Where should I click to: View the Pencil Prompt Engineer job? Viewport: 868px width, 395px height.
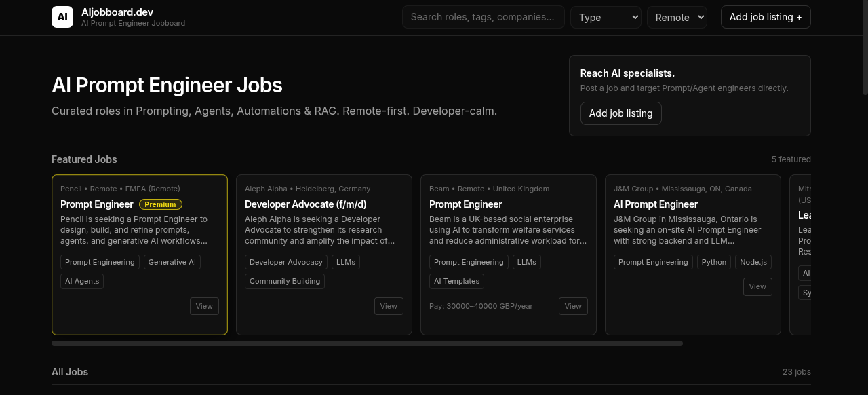click(x=204, y=306)
